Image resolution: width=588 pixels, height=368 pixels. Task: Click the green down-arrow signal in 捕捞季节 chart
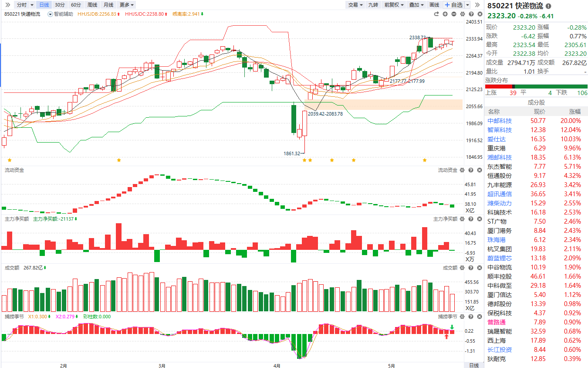(452, 327)
